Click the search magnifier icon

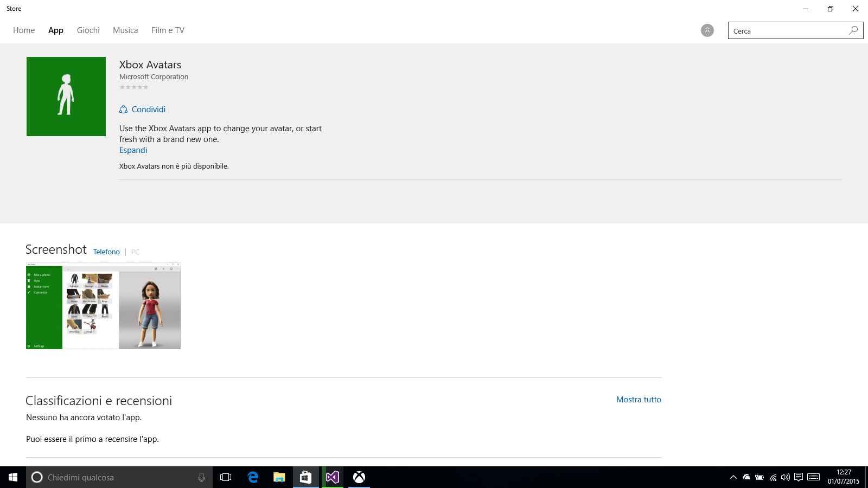coord(854,30)
